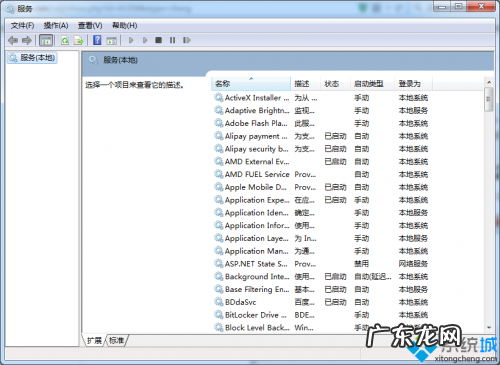Select the AMD External Events service name
The image size is (500, 365).
click(x=257, y=162)
